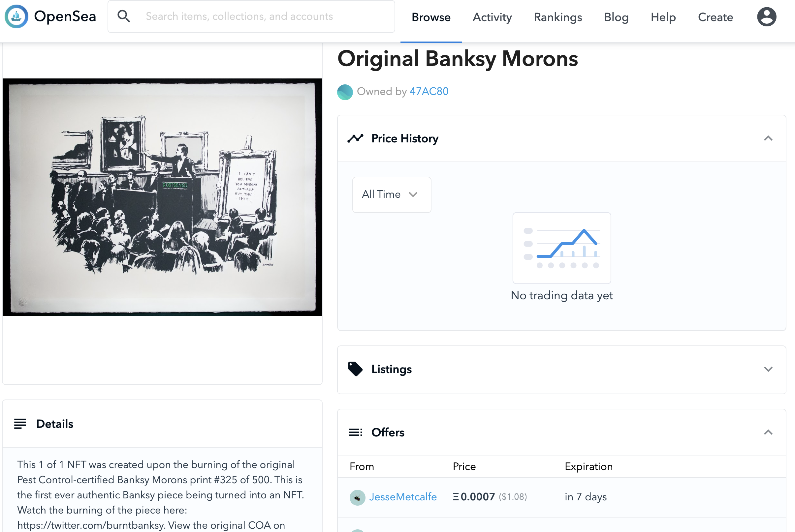Expand the Listings section chevron
The width and height of the screenshot is (795, 532).
pos(768,369)
